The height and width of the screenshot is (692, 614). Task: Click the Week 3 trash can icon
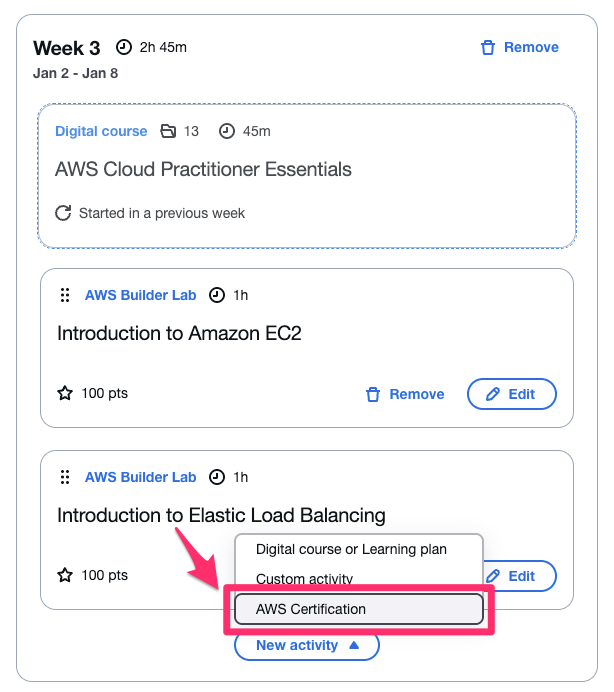488,48
